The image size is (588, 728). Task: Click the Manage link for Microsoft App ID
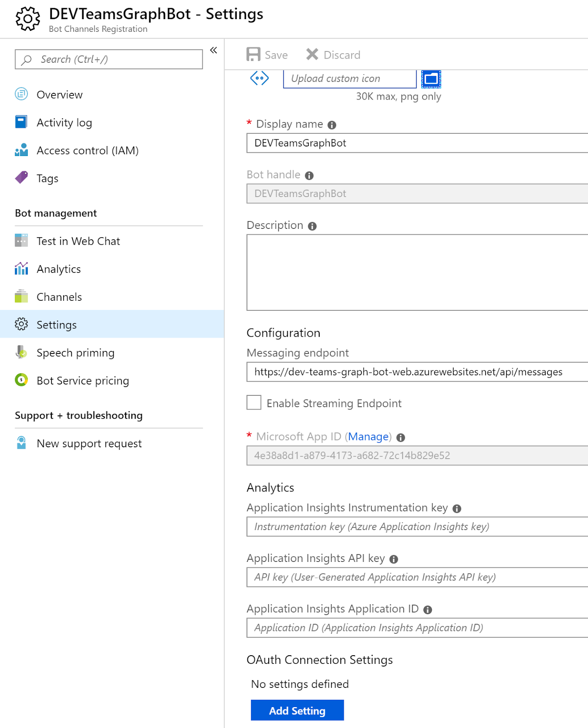368,437
